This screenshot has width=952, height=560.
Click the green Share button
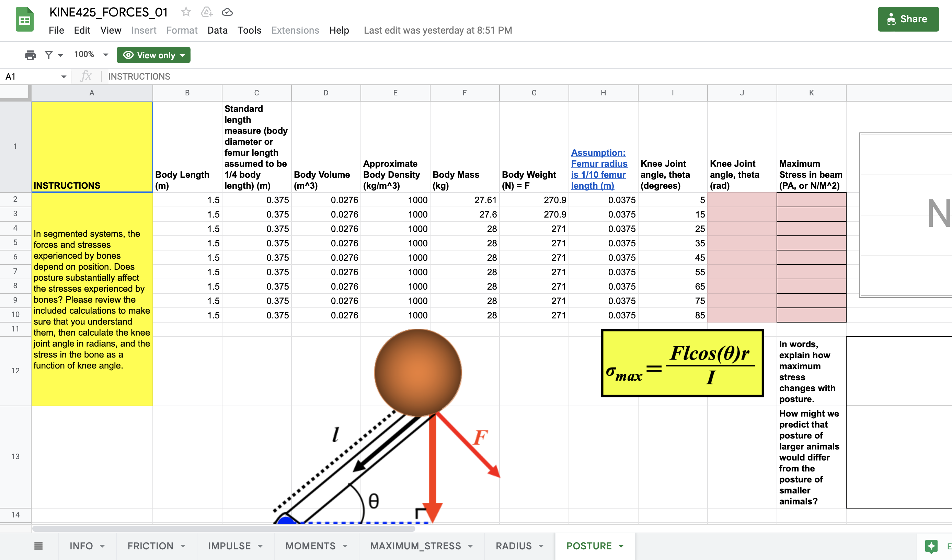908,19
